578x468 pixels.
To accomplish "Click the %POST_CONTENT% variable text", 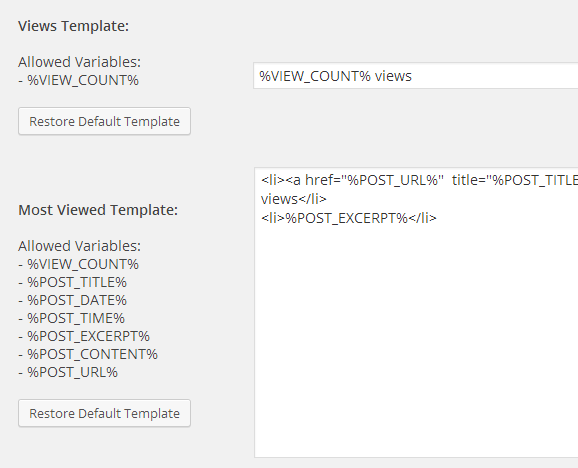I will pyautogui.click(x=93, y=355).
